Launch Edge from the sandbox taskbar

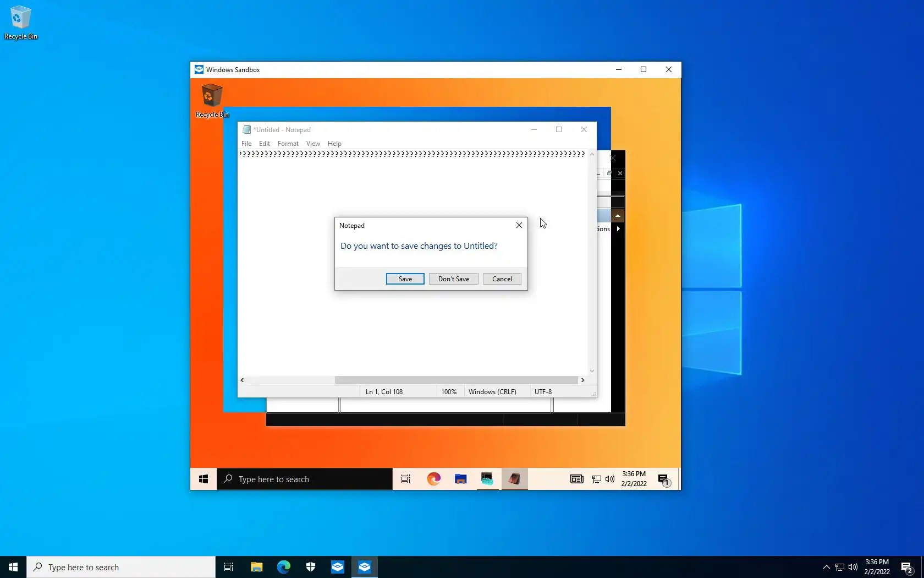[433, 479]
